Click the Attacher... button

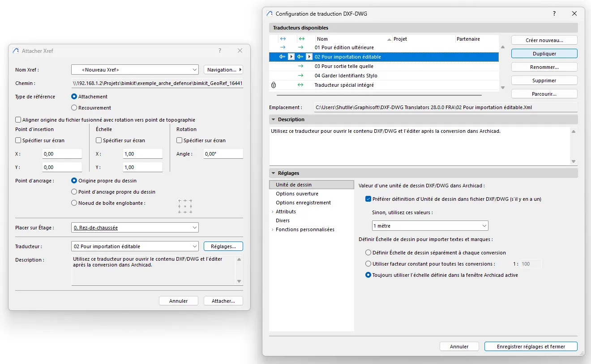(x=223, y=301)
